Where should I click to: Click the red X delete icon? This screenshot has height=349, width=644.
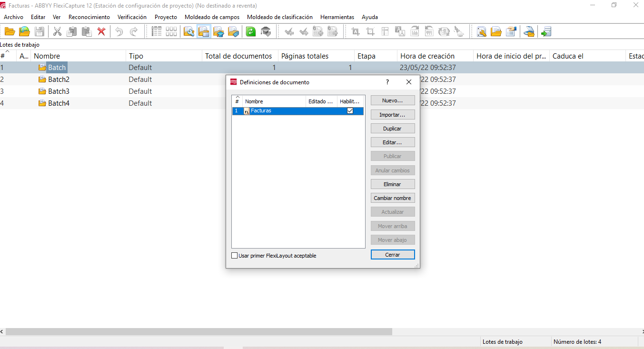click(x=101, y=31)
